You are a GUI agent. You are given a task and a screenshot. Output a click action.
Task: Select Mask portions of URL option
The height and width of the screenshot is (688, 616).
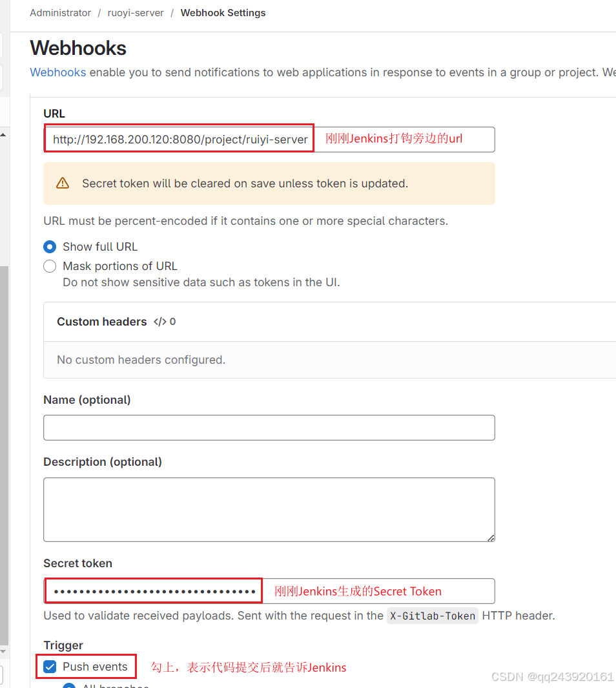click(x=50, y=266)
